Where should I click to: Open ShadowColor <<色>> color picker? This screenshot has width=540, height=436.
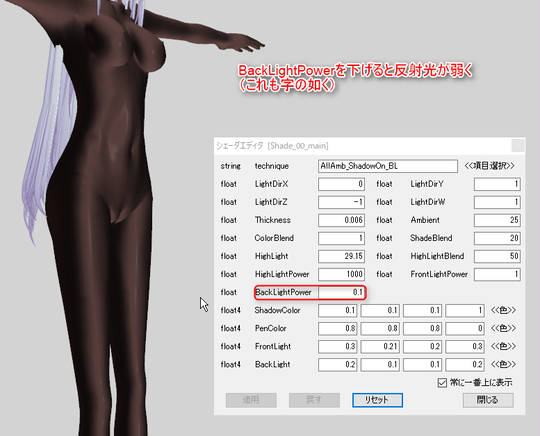(x=503, y=310)
